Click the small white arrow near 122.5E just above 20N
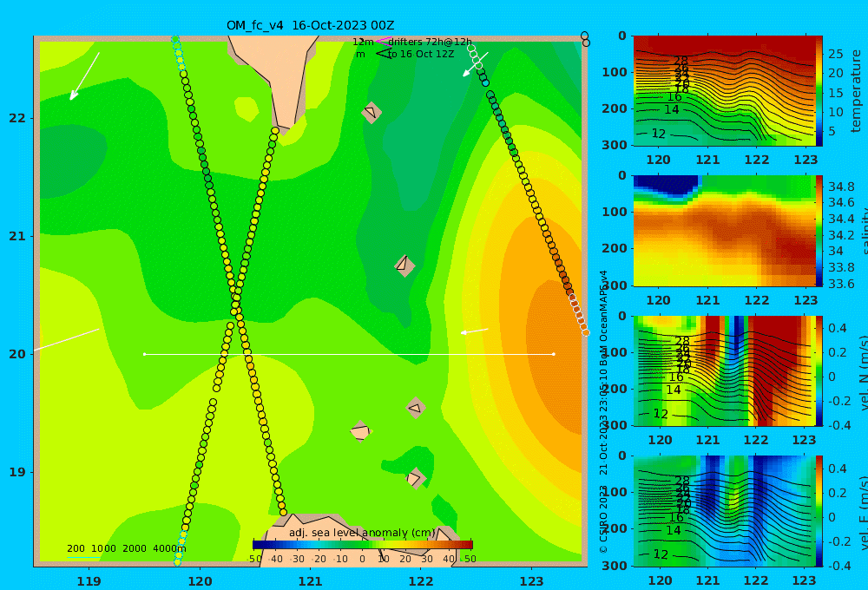This screenshot has width=868, height=590. tap(475, 331)
